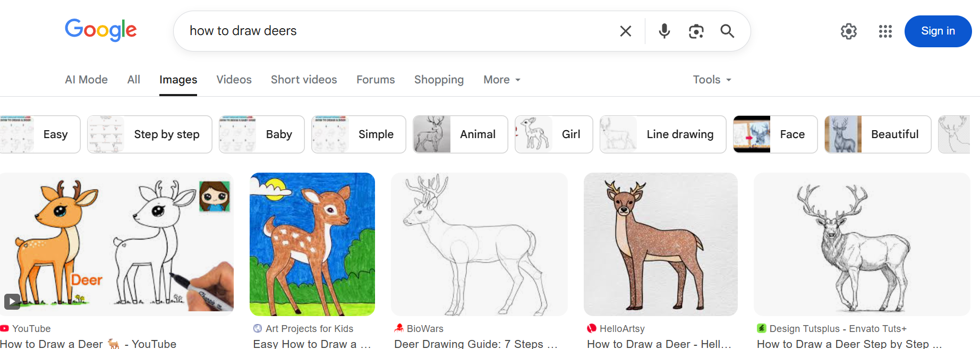Apply the Face filter chip
Screen dimensions: 980x349
click(776, 134)
